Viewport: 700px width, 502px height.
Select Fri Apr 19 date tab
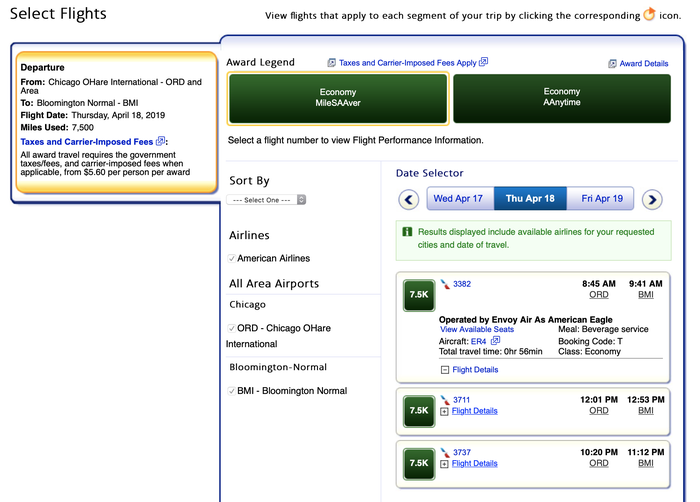click(x=600, y=198)
